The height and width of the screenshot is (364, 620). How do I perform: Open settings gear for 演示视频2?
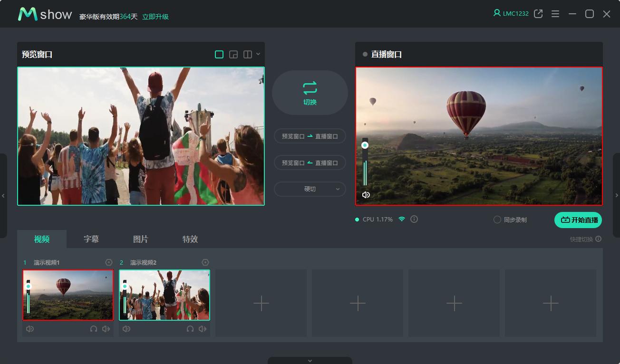(205, 262)
